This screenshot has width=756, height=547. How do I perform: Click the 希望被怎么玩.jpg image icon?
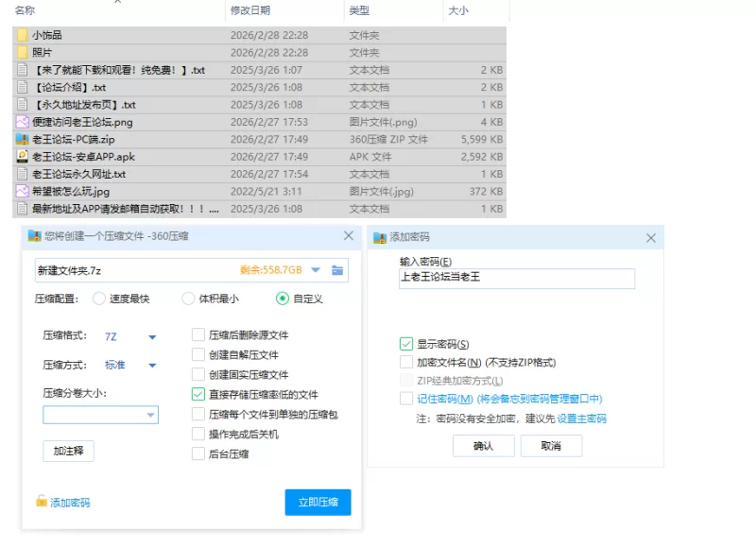pos(22,192)
